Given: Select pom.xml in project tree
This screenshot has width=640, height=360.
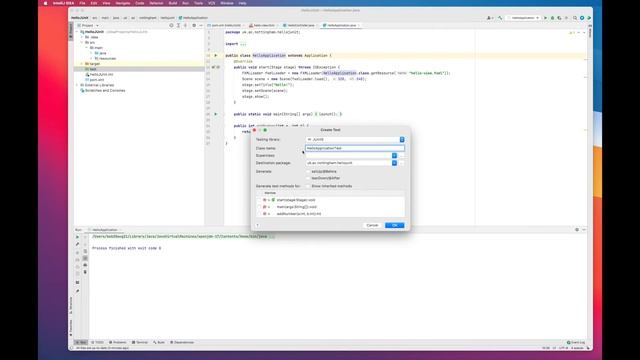Looking at the screenshot, I should pyautogui.click(x=97, y=80).
